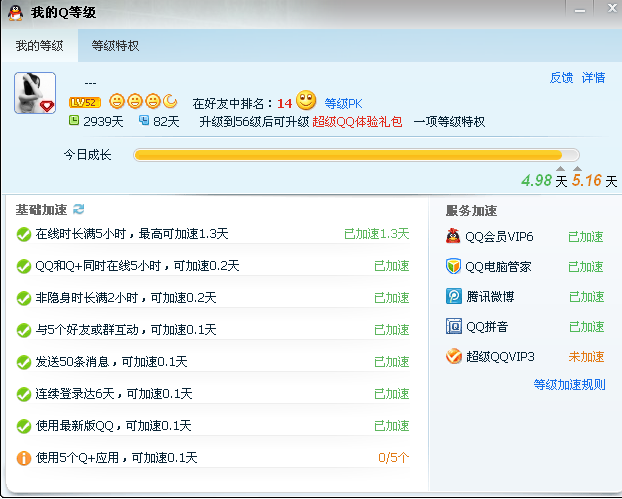Image resolution: width=622 pixels, height=499 pixels.
Task: Click the large smiley next to rank 14
Action: click(306, 100)
